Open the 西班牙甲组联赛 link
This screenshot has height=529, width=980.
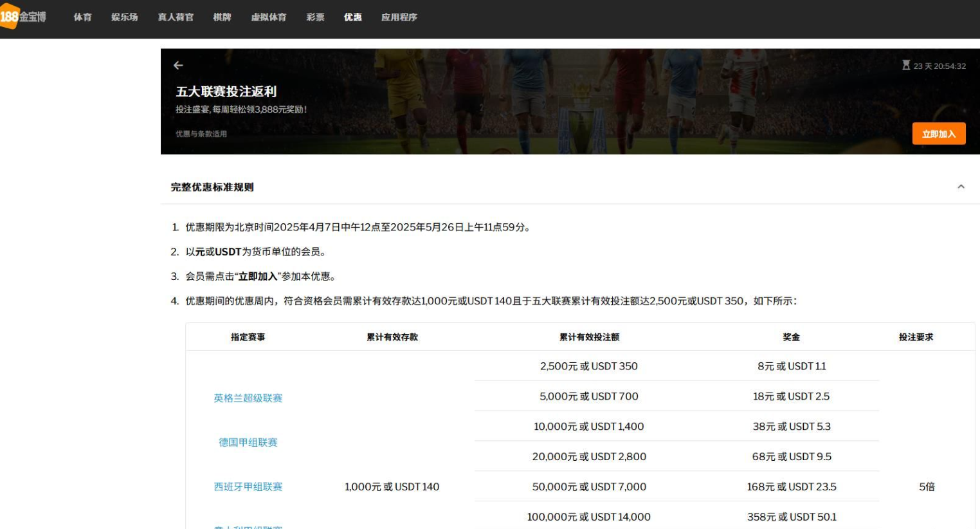pos(248,487)
